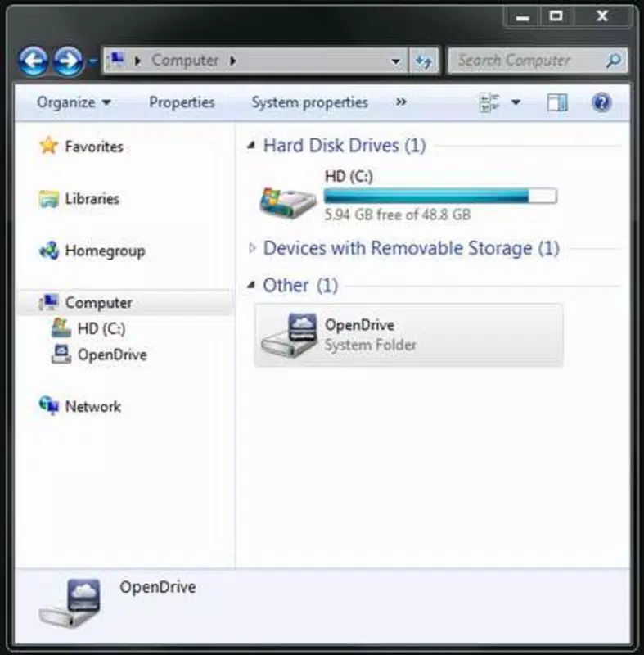The image size is (644, 655).
Task: Open the Organize menu
Action: 74,102
